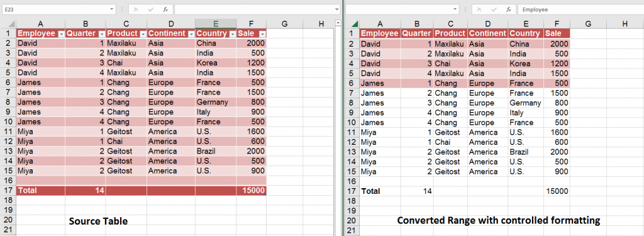
Task: Click 15000 total in source table
Action: tap(252, 190)
